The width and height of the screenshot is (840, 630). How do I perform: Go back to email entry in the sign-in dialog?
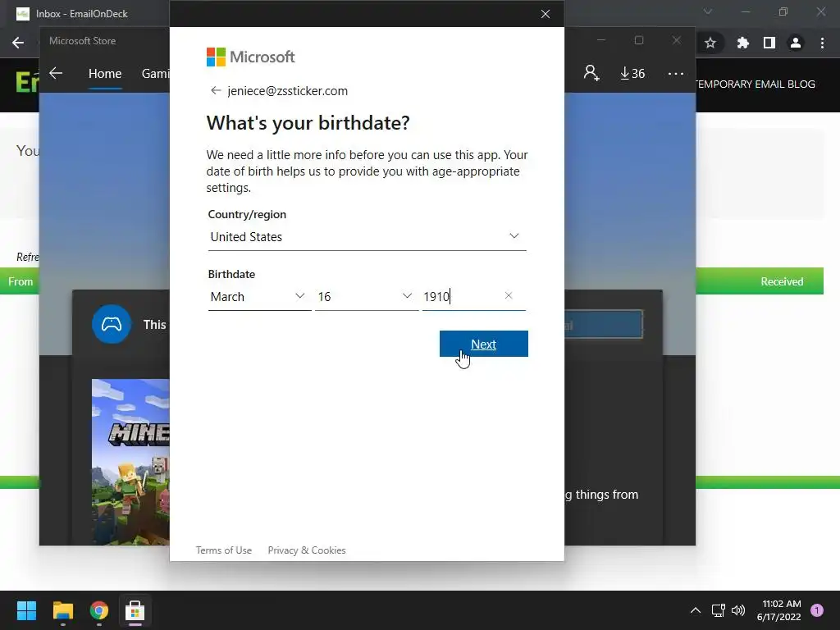[216, 90]
